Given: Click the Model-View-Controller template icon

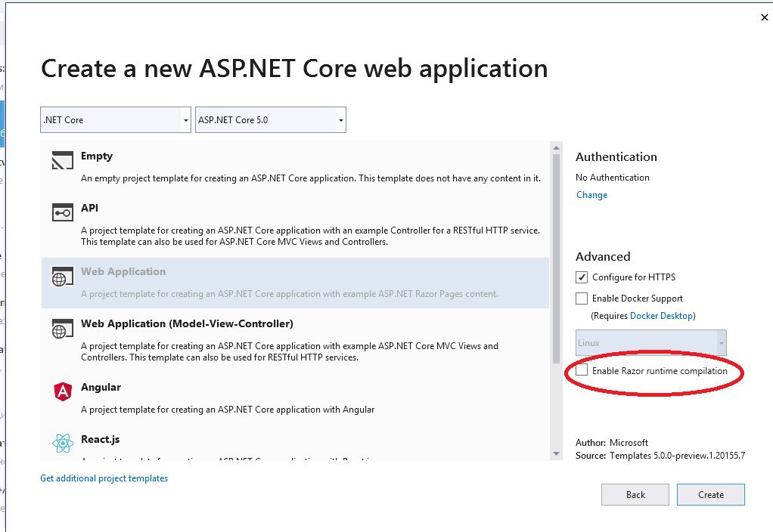Looking at the screenshot, I should click(x=63, y=329).
